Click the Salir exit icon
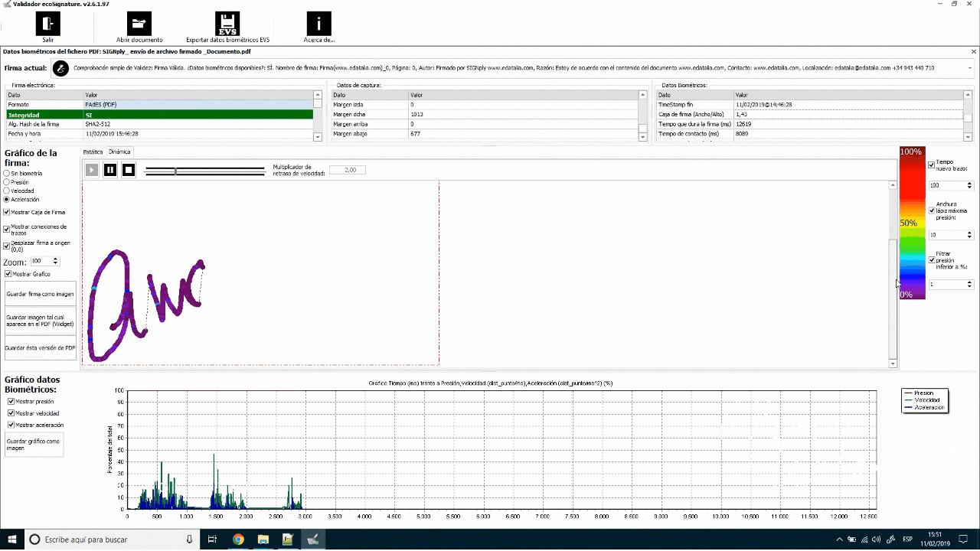980x551 pixels. [x=47, y=24]
